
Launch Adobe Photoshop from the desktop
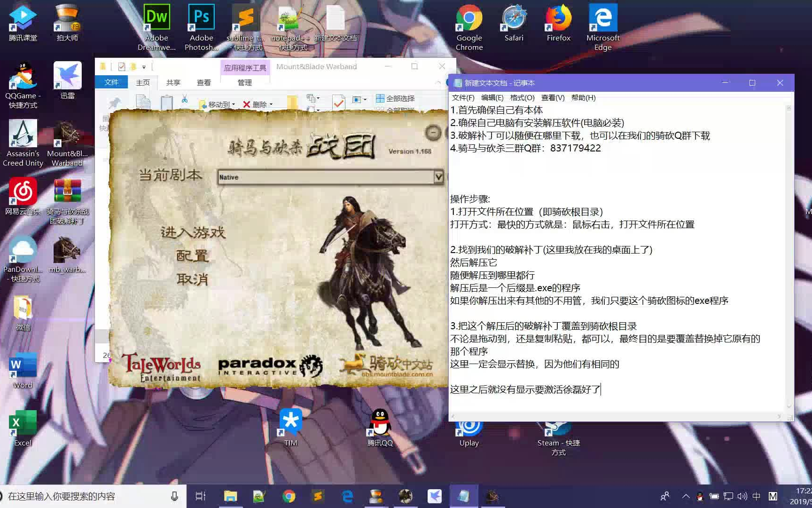click(201, 27)
